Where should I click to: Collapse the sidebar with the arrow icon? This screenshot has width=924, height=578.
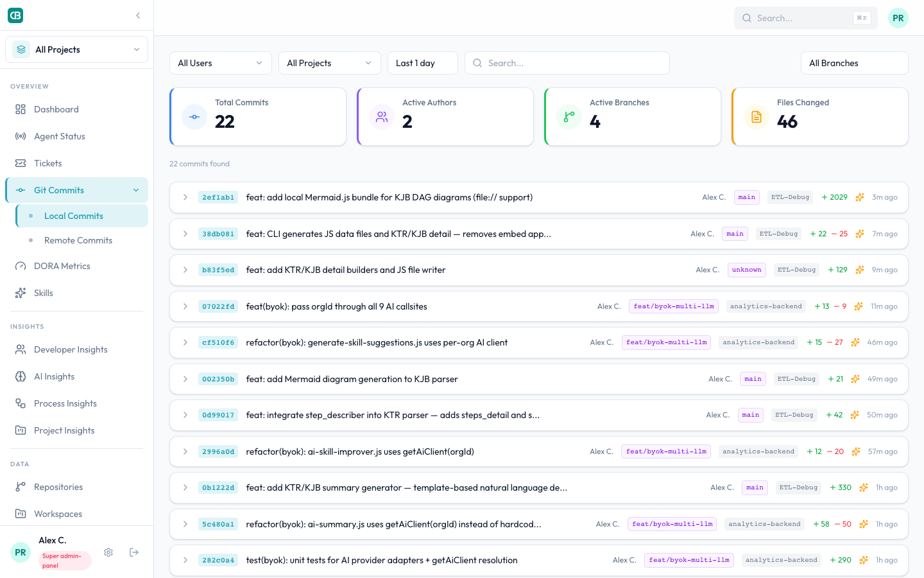(x=138, y=15)
